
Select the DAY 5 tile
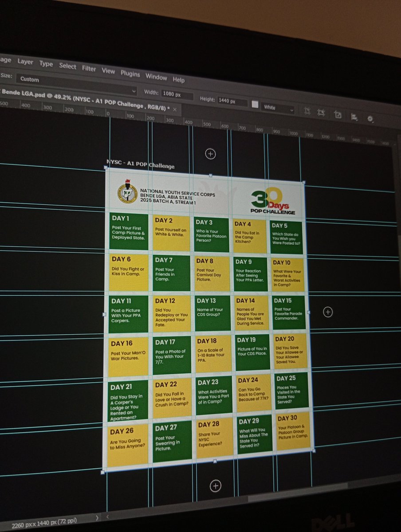coord(286,238)
